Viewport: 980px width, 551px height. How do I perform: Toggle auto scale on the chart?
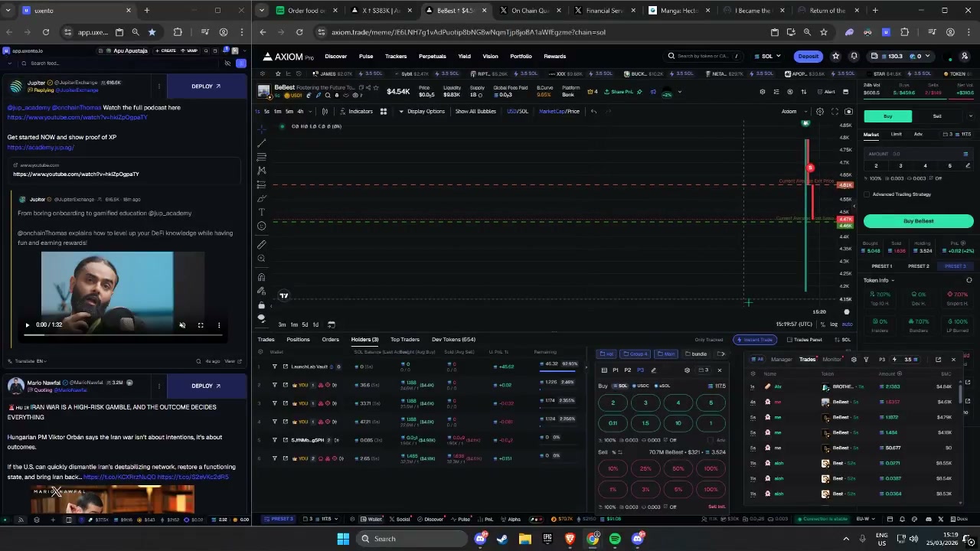tap(846, 324)
